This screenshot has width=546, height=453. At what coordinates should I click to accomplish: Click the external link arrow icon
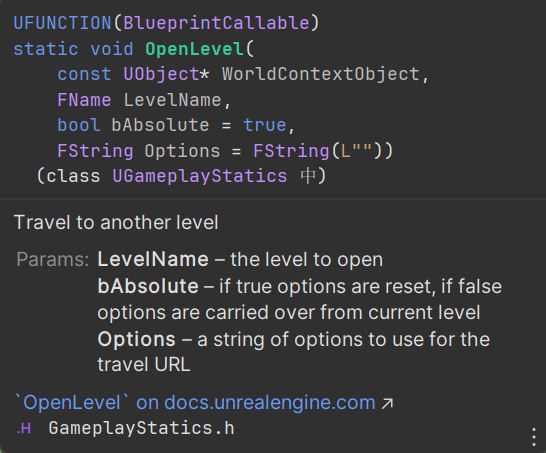(387, 404)
